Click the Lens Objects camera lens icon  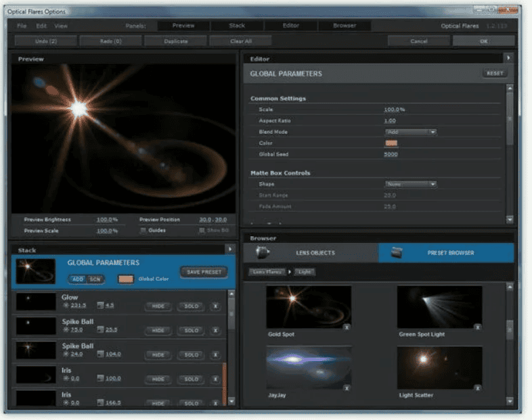262,252
